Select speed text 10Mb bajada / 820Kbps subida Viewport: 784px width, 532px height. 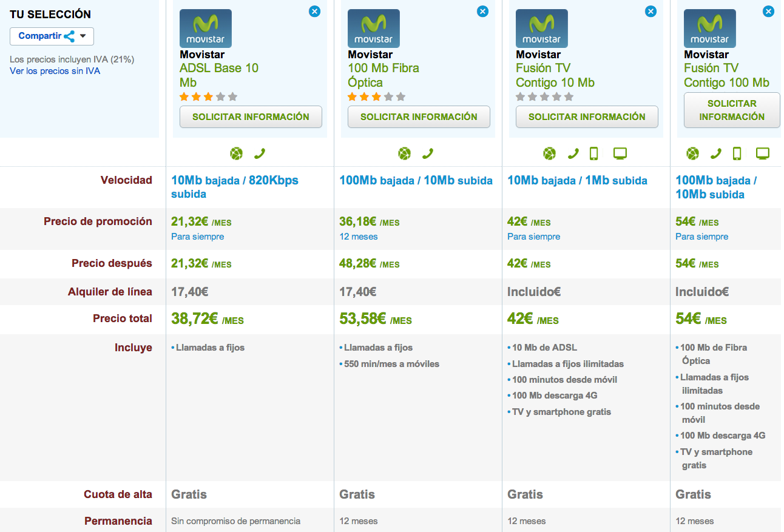pyautogui.click(x=235, y=187)
